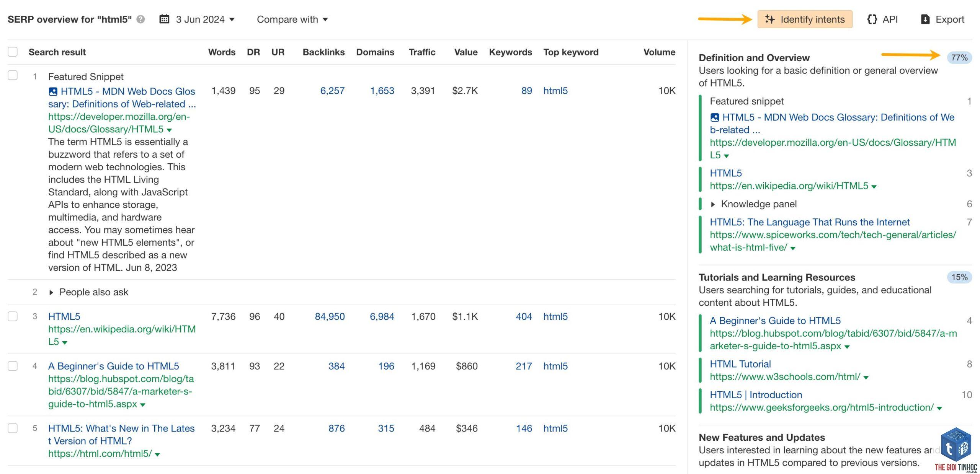
Task: Click domains count 196 for HubSpot row
Action: point(386,366)
